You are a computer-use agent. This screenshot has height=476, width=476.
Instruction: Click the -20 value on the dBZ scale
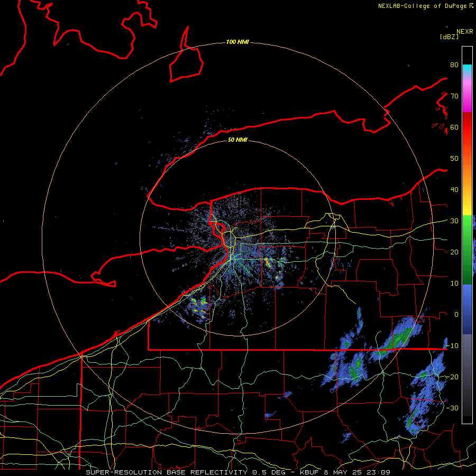tap(452, 377)
